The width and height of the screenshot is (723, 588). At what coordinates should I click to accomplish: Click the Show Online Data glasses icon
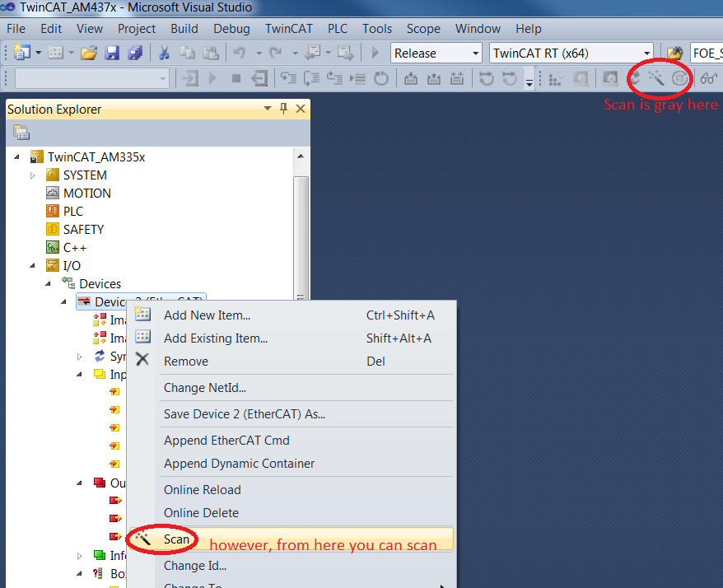point(709,79)
